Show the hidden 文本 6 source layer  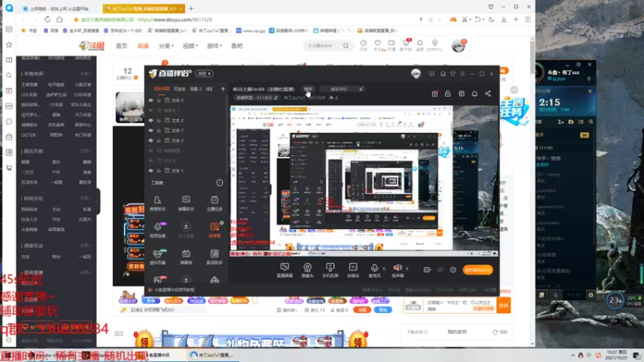(x=151, y=160)
